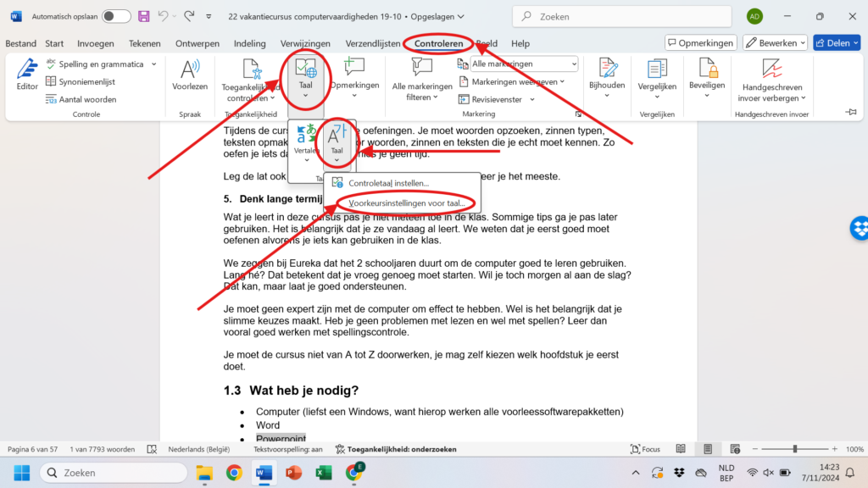This screenshot has height=488, width=868.
Task: Open the Bijhouden track changes tool
Action: 607,74
